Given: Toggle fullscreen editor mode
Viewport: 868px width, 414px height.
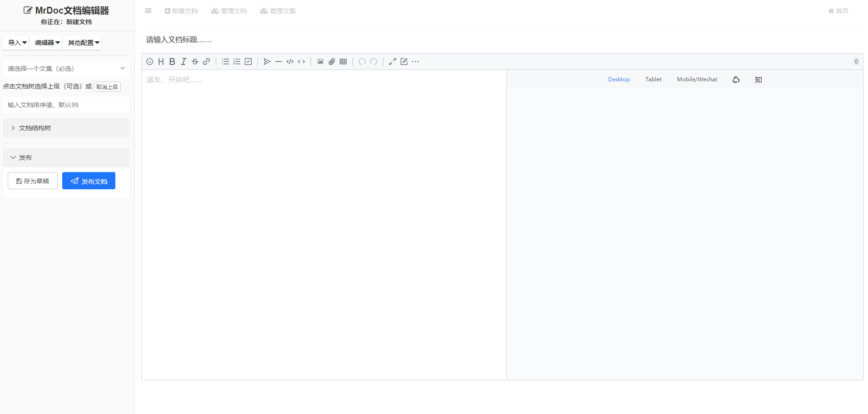Looking at the screenshot, I should [392, 62].
